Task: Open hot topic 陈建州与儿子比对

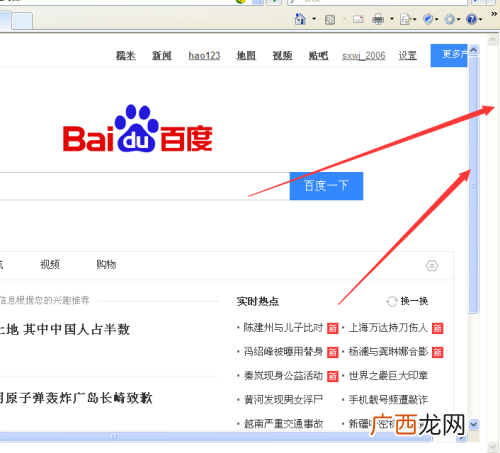Action: [x=283, y=328]
